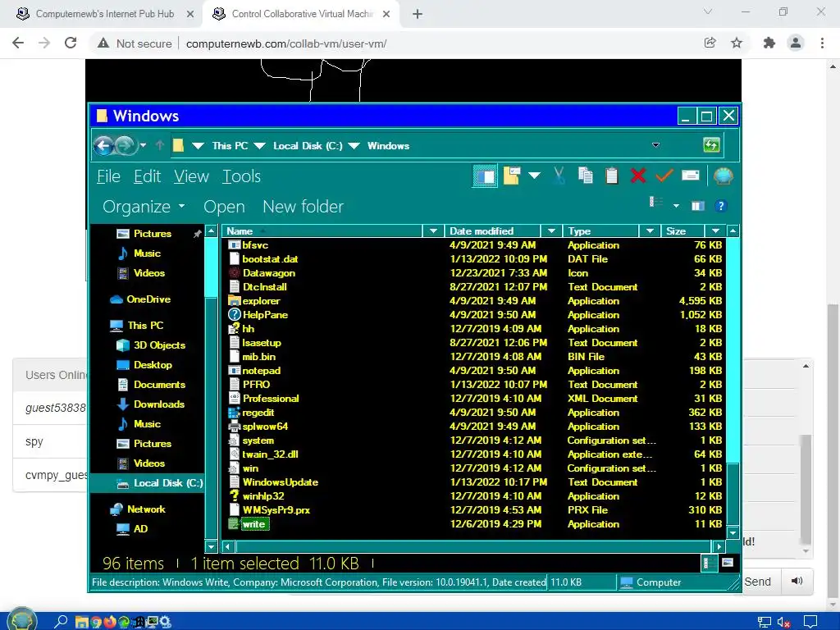Toggle the preview pane icon

point(697,206)
